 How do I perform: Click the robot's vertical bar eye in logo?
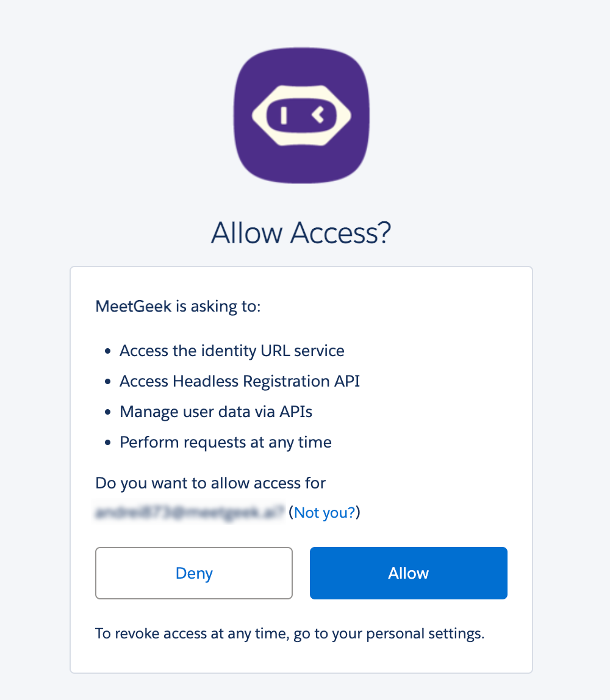pyautogui.click(x=283, y=114)
